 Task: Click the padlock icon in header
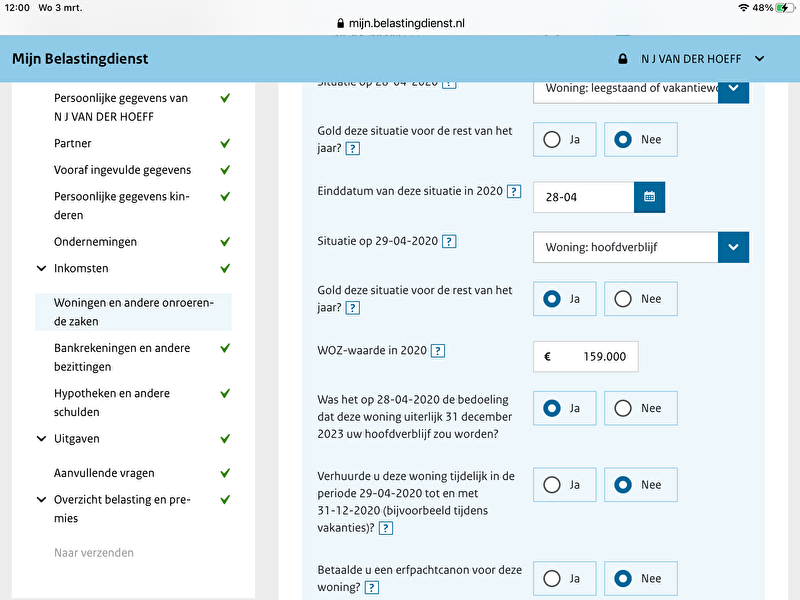click(623, 59)
